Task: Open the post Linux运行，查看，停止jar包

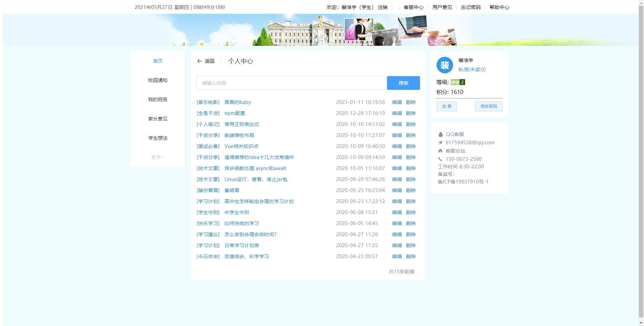Action: click(x=256, y=179)
